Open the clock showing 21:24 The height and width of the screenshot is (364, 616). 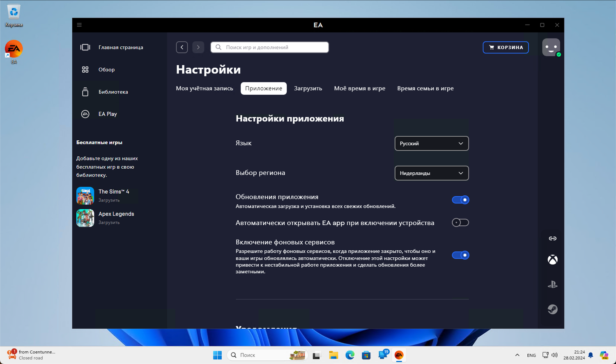tap(574, 355)
